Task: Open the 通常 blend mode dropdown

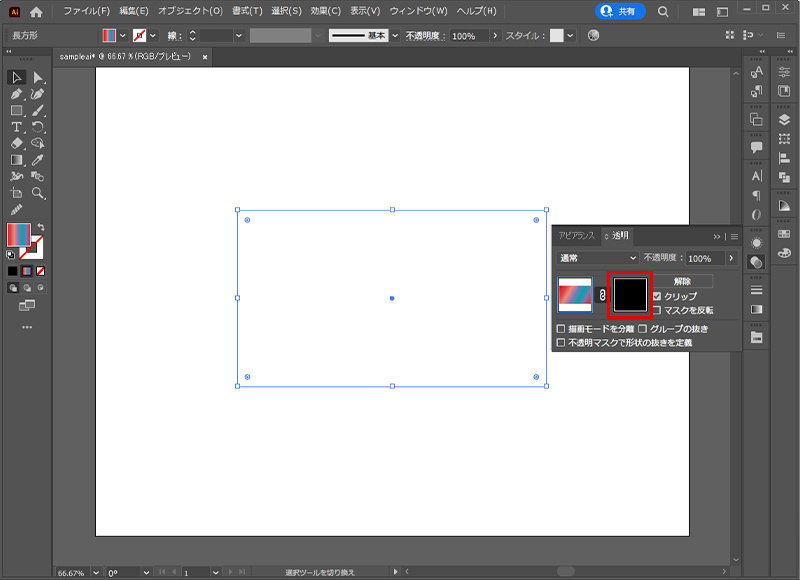Action: coord(597,258)
